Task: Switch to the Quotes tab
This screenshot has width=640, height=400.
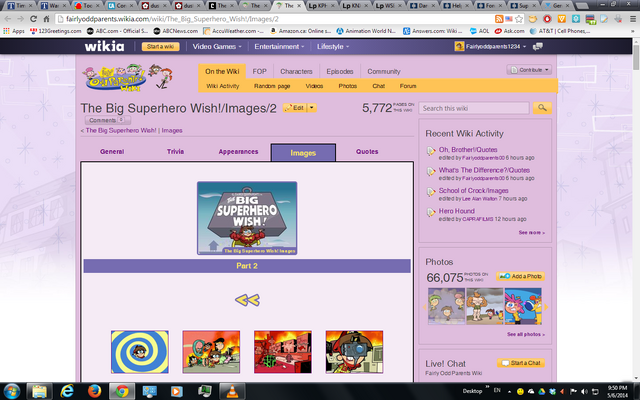Action: (367, 151)
